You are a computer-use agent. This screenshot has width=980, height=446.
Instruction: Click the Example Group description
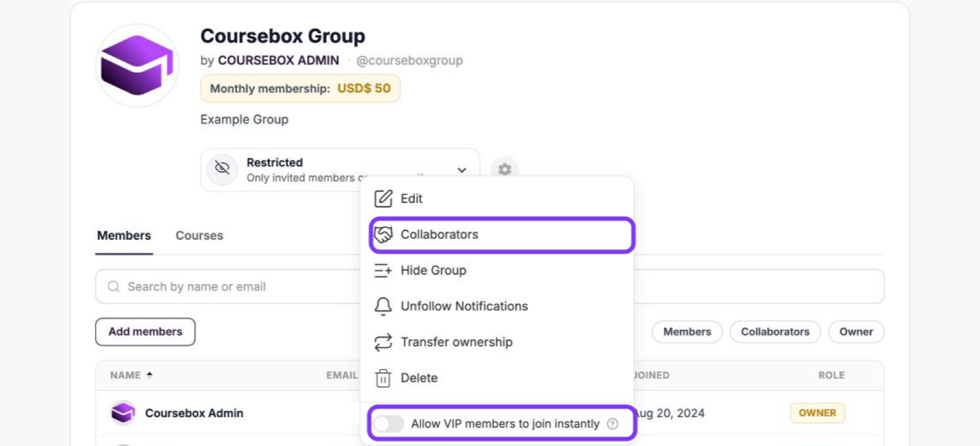244,119
